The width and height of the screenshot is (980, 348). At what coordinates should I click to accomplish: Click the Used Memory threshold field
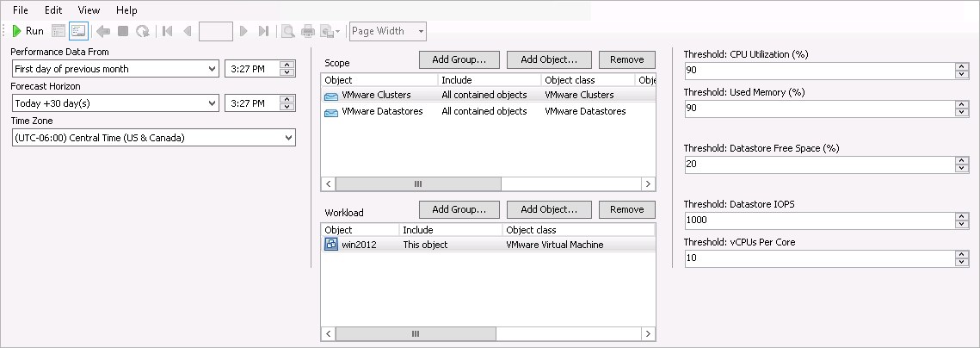tap(819, 109)
